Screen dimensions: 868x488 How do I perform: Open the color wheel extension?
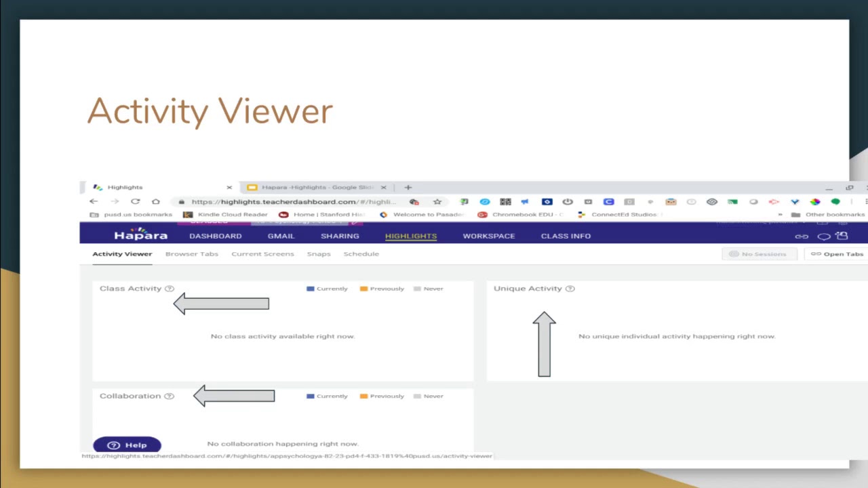coord(815,201)
